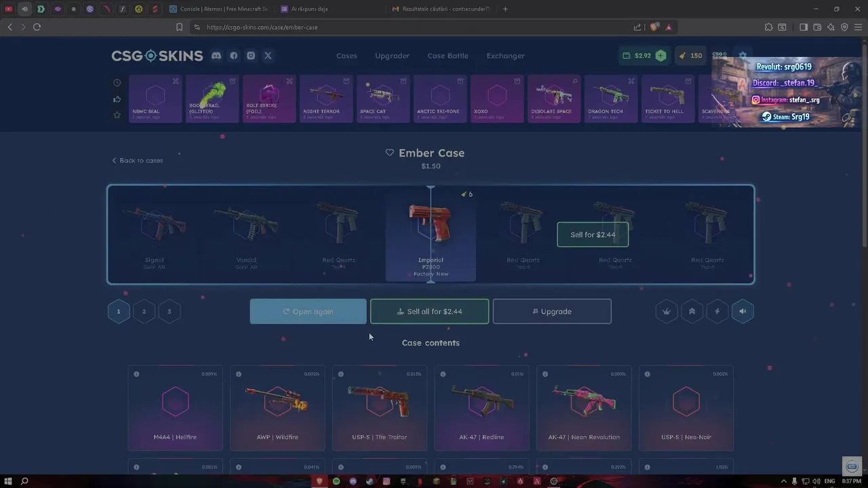Open the Desolate Space live drop
Viewport: 868px width, 488px height.
[554, 99]
